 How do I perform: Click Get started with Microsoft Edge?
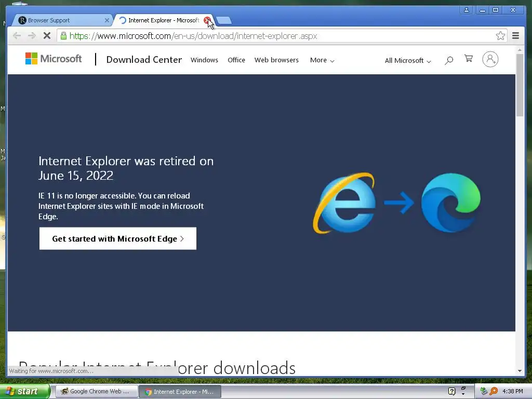click(118, 238)
